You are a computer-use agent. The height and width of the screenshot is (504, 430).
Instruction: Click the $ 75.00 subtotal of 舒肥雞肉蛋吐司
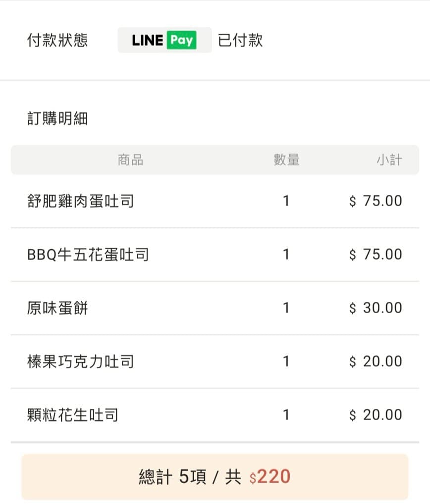[376, 201]
